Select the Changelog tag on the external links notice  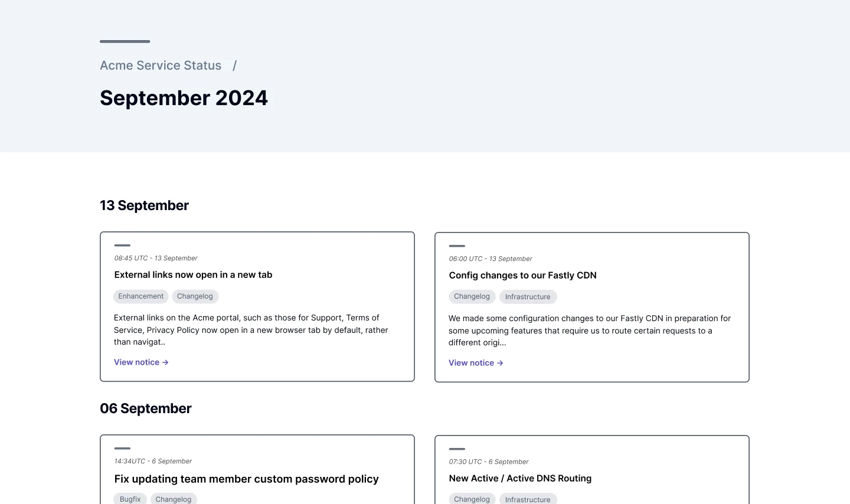point(195,296)
